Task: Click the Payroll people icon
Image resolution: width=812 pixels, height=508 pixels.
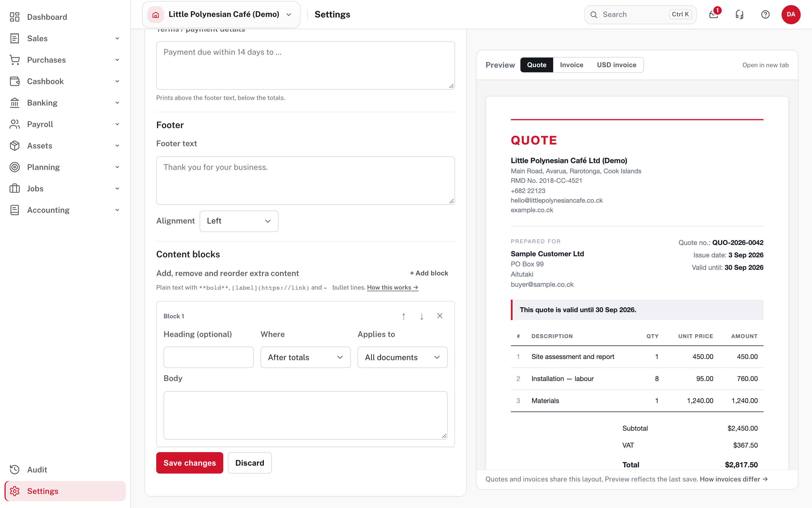Action: click(14, 124)
